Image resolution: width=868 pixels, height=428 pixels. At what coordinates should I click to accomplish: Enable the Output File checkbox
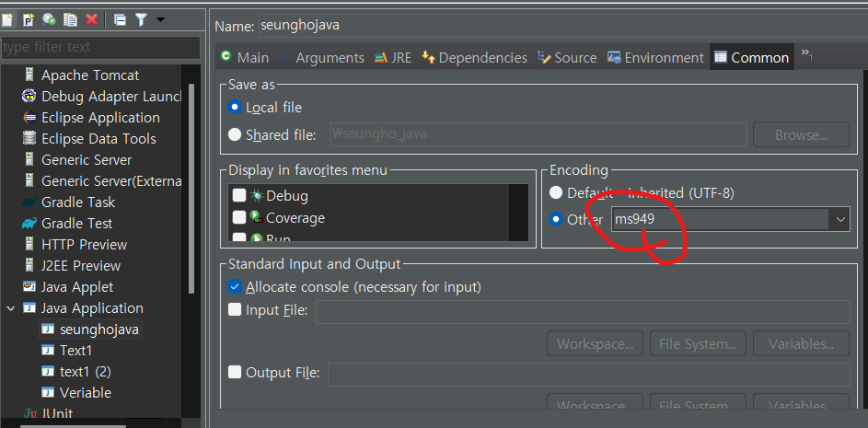(235, 372)
